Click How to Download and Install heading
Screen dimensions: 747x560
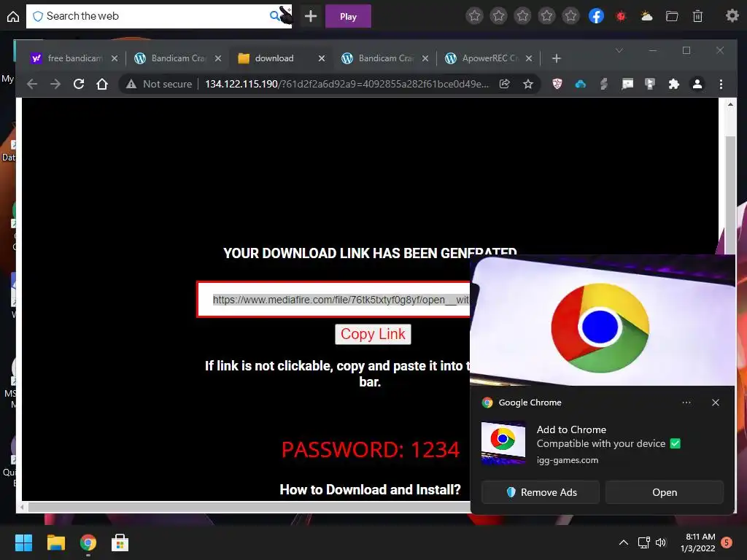(x=370, y=489)
